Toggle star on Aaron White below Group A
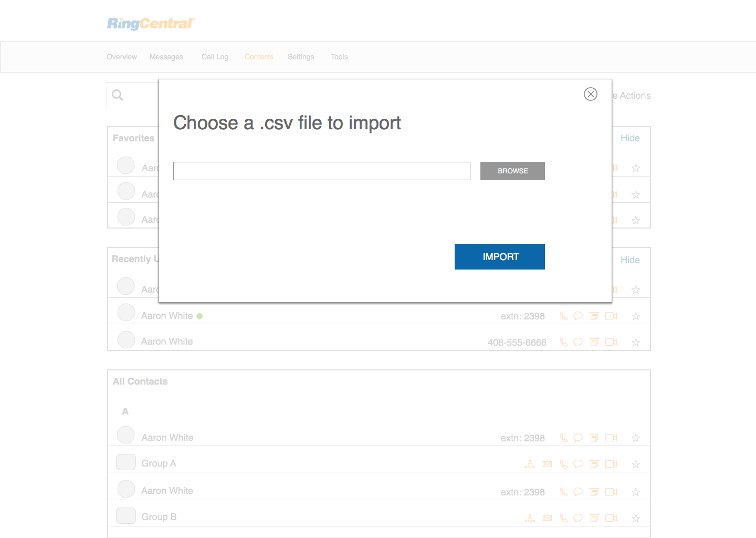This screenshot has height=538, width=756. (x=636, y=492)
